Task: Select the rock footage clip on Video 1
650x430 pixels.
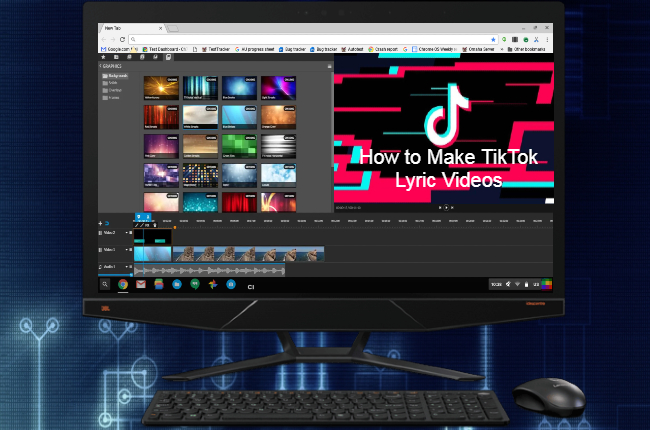Action: pyautogui.click(x=248, y=254)
